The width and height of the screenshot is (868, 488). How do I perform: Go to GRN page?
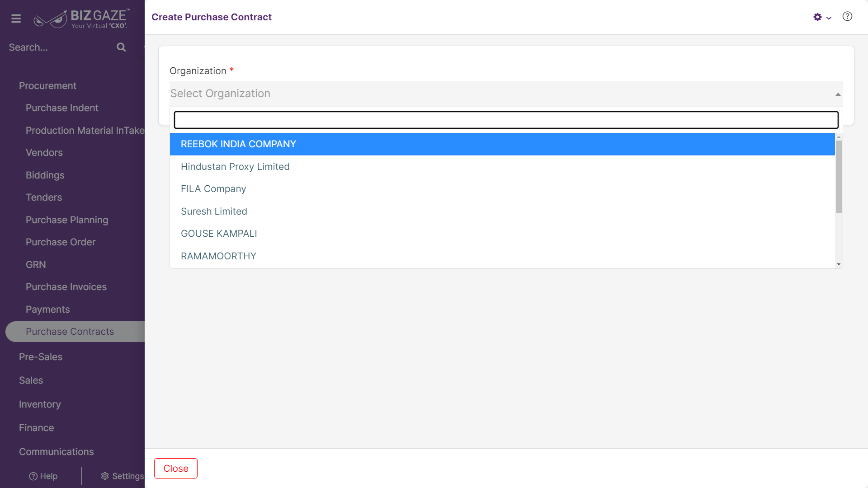tap(36, 265)
